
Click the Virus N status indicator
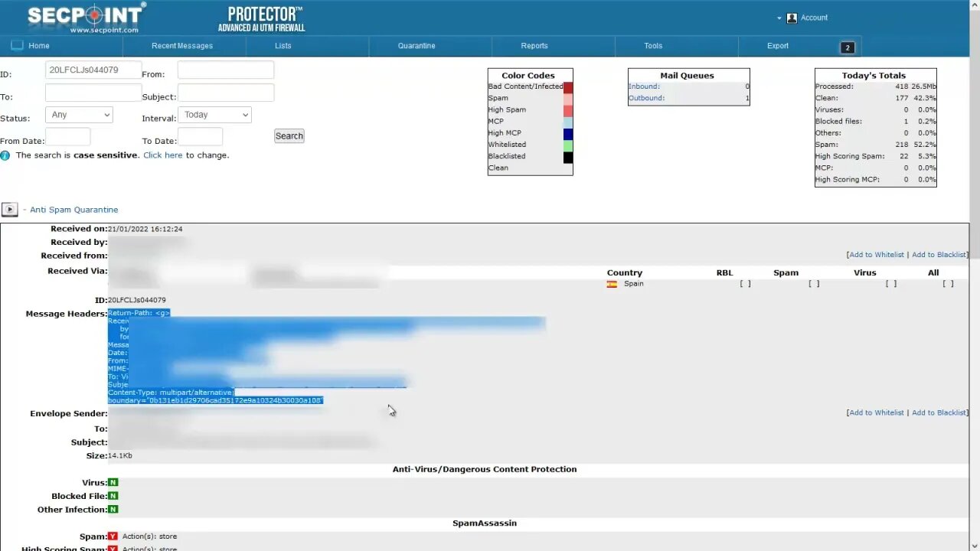113,483
